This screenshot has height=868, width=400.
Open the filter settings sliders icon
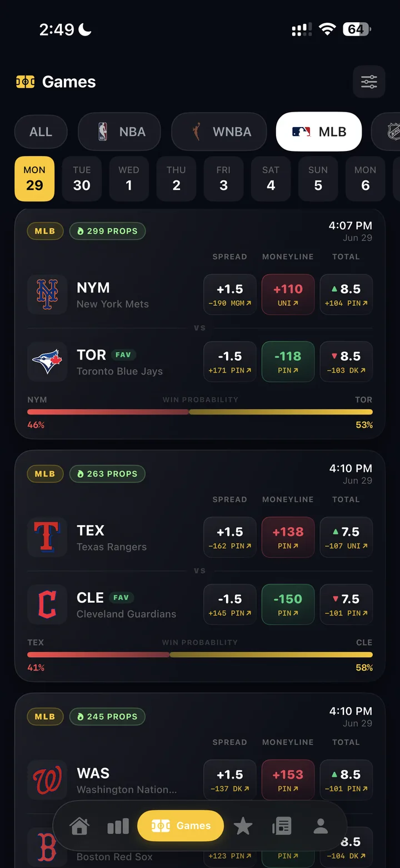(x=369, y=82)
